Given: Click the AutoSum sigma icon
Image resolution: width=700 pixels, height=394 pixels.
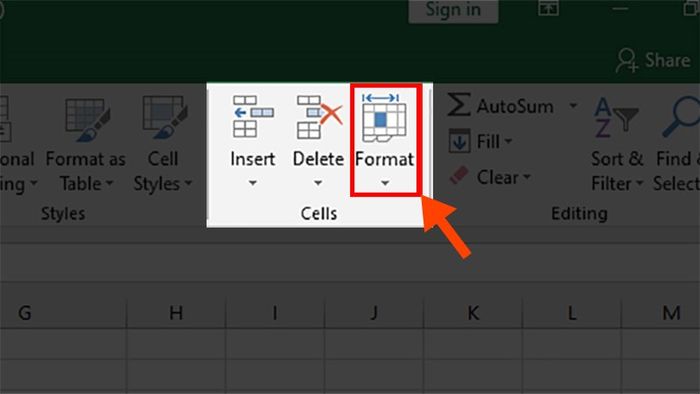Looking at the screenshot, I should click(x=459, y=104).
